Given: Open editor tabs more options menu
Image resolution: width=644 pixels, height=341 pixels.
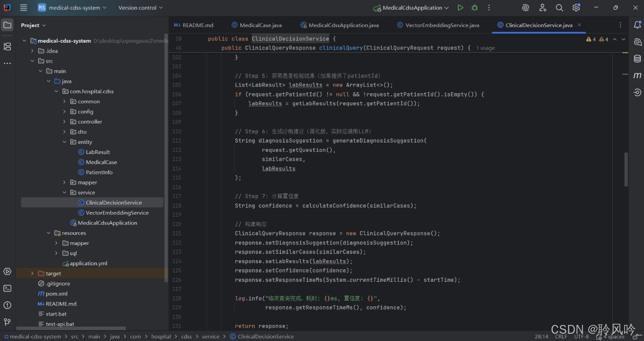Looking at the screenshot, I should pos(620,25).
